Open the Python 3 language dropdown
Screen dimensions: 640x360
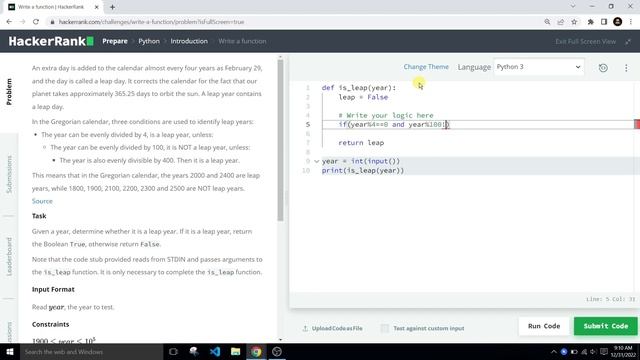coord(538,67)
